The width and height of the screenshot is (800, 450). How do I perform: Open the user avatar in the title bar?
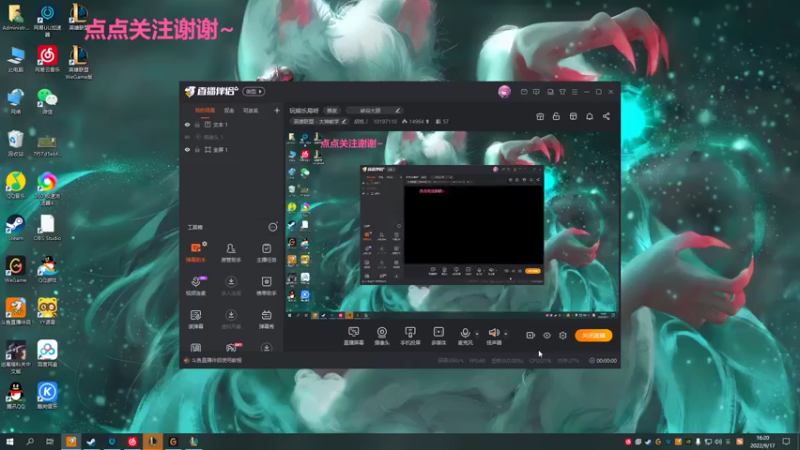(x=504, y=92)
